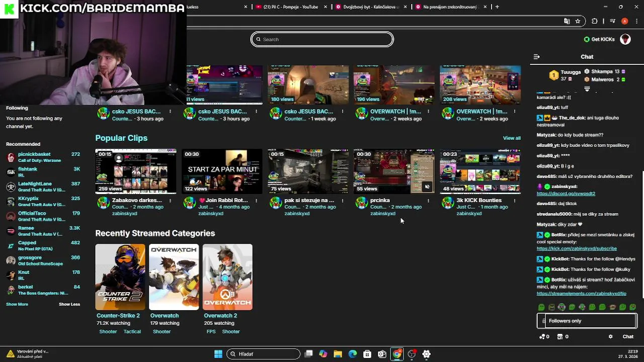
Task: Open Knut channel avatar
Action: click(11, 275)
